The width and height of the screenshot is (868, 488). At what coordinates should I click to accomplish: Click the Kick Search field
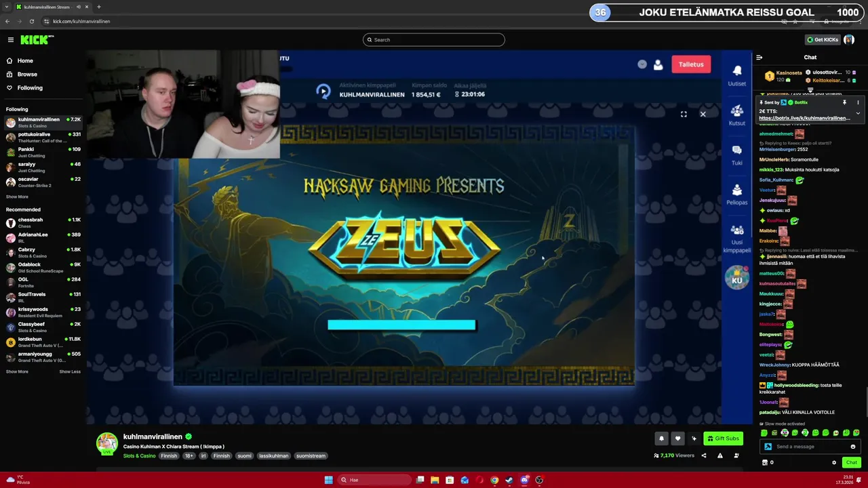pyautogui.click(x=434, y=40)
